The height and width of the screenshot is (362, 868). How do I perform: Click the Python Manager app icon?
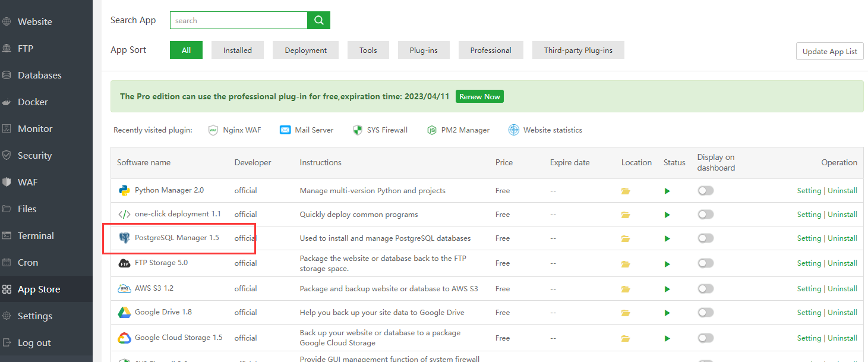pos(124,191)
